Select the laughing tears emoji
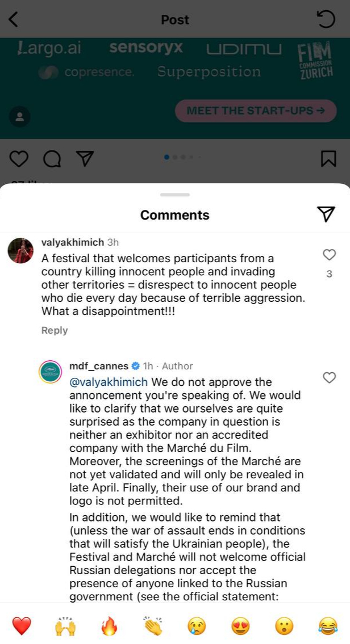The height and width of the screenshot is (644, 350). [x=328, y=626]
